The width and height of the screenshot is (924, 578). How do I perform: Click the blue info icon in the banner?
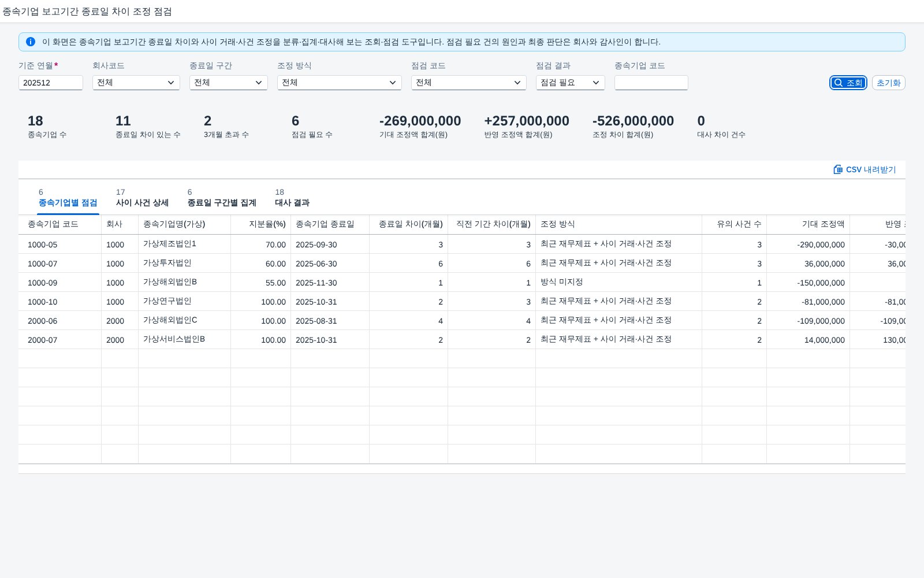point(31,42)
